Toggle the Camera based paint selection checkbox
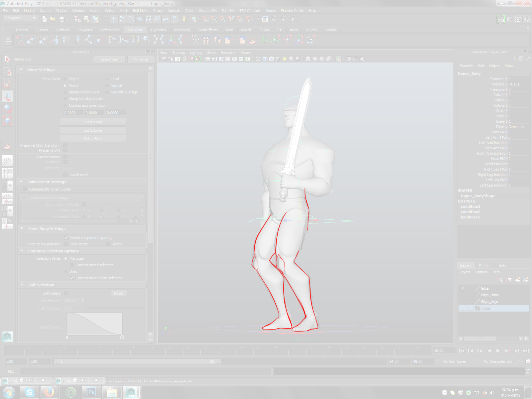Viewport: 532px width, 399px height. [72, 278]
